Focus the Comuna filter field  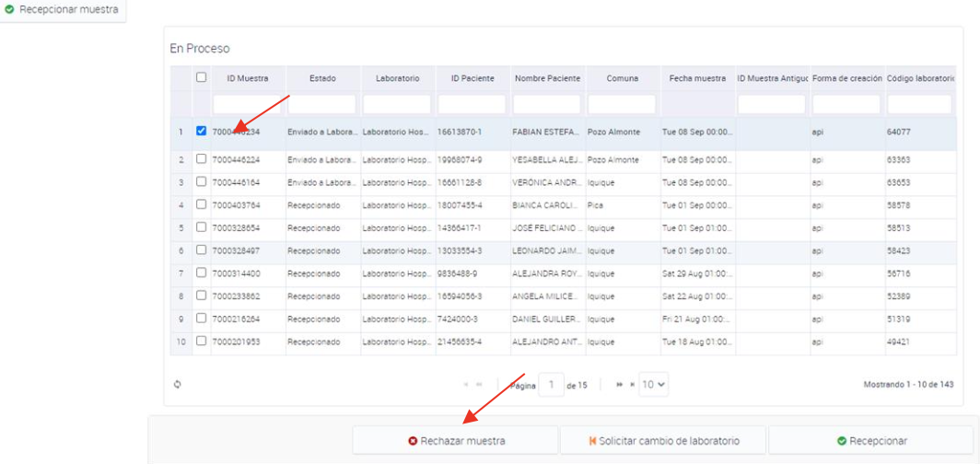click(x=622, y=104)
